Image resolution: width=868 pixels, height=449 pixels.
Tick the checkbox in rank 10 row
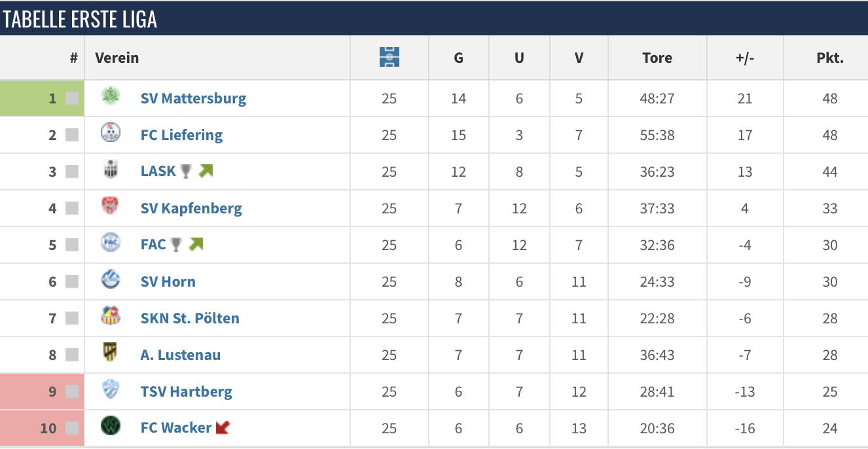pyautogui.click(x=72, y=429)
